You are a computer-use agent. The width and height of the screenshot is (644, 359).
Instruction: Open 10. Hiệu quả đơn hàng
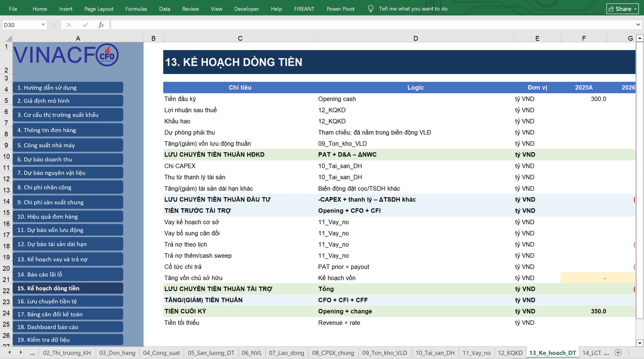(x=68, y=216)
